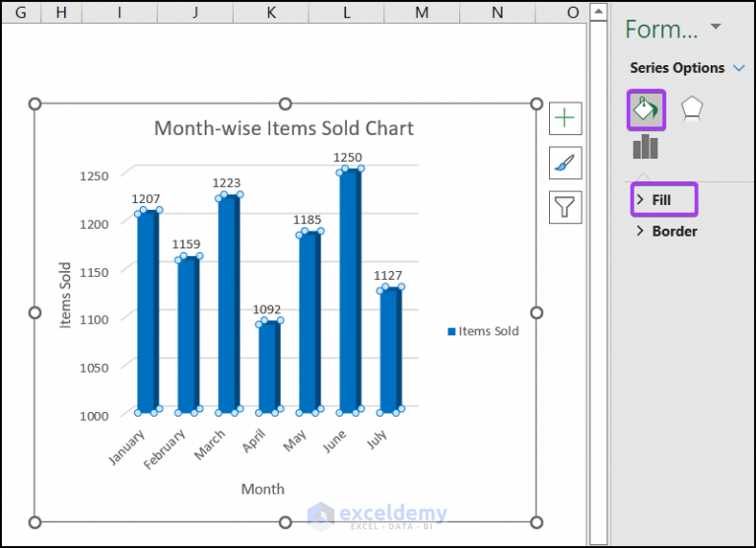This screenshot has width=756, height=548.
Task: Select the 1223 data label
Action: pyautogui.click(x=226, y=183)
